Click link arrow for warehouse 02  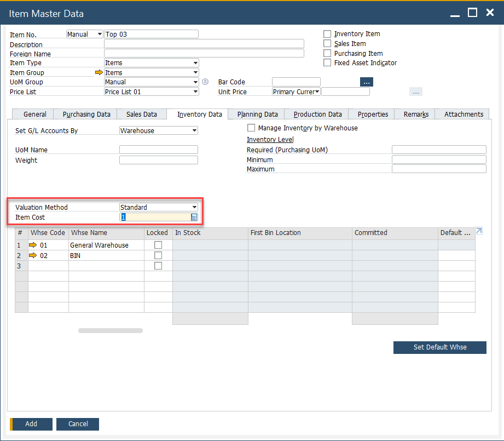[x=33, y=255]
